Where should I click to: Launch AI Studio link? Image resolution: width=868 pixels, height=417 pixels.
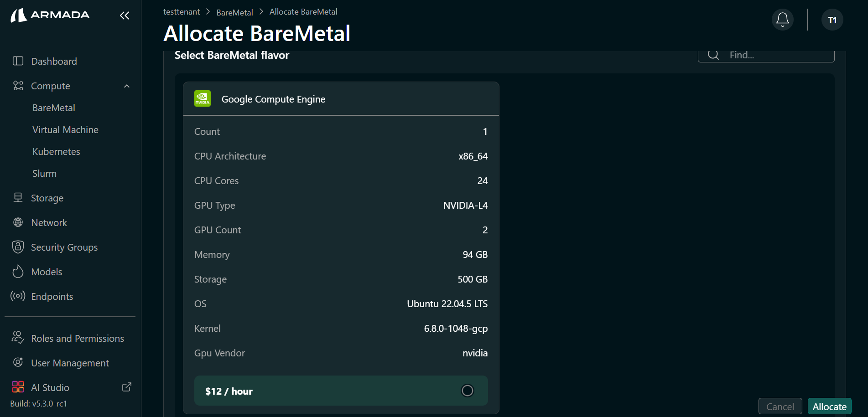50,387
